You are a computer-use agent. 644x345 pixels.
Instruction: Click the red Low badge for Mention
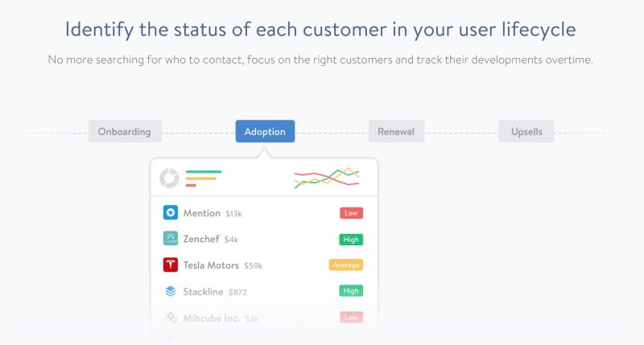pyautogui.click(x=351, y=213)
